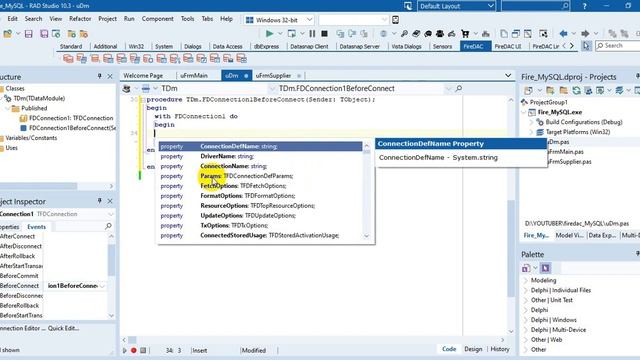Click the Save All icon in toolbar
Image resolution: width=640 pixels, height=360 pixels.
pyautogui.click(x=44, y=34)
